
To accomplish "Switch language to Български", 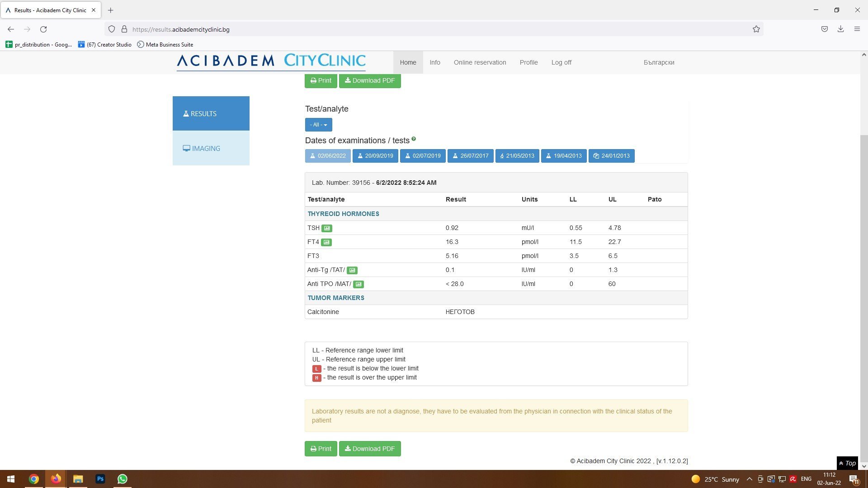I will coord(659,62).
